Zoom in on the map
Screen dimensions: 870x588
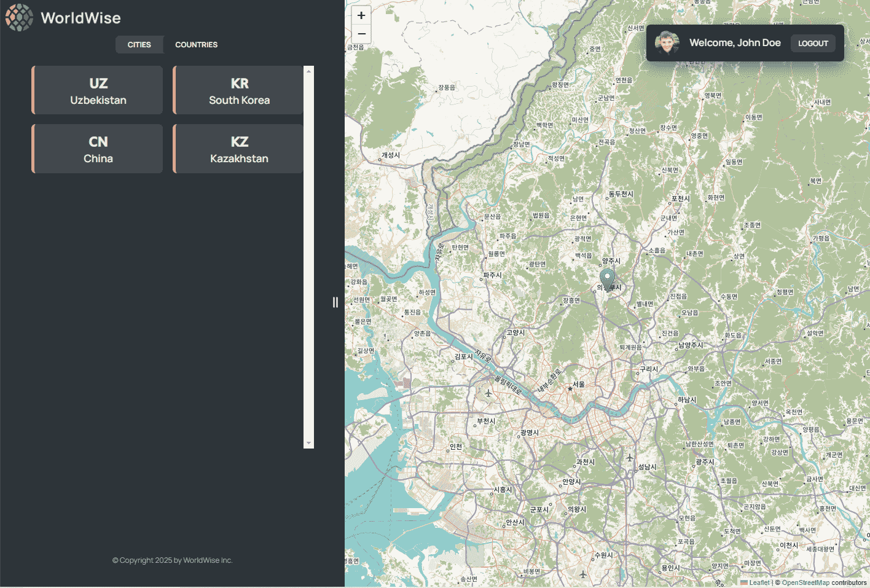[361, 15]
